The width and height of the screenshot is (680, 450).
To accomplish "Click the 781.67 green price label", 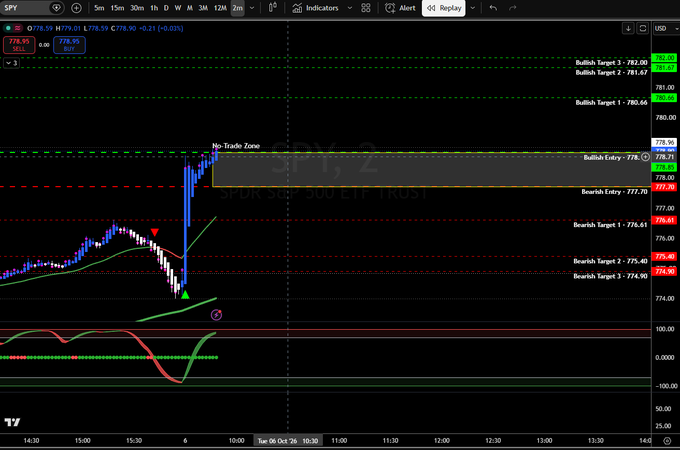I will [664, 68].
